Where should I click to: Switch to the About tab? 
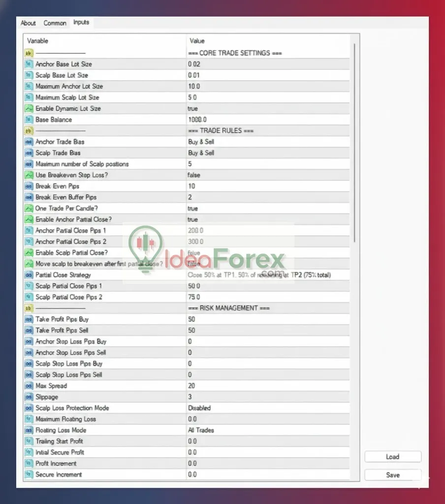(28, 23)
